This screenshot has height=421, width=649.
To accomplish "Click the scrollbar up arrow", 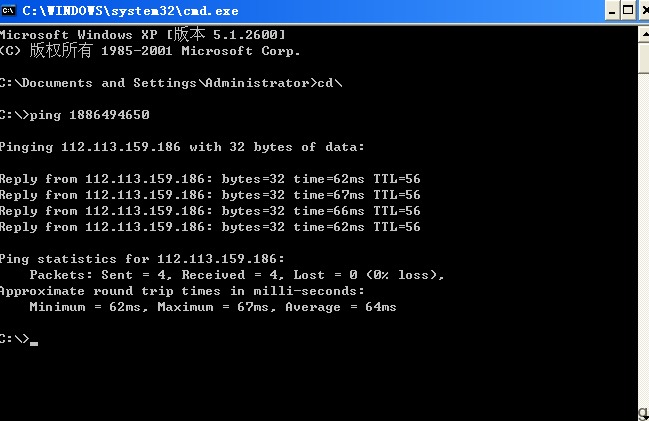I will [x=644, y=34].
